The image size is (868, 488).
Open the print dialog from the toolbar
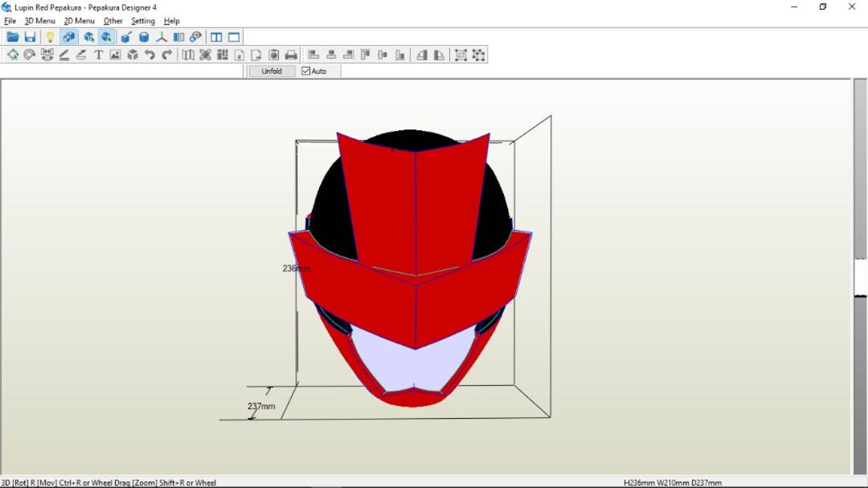pyautogui.click(x=290, y=54)
